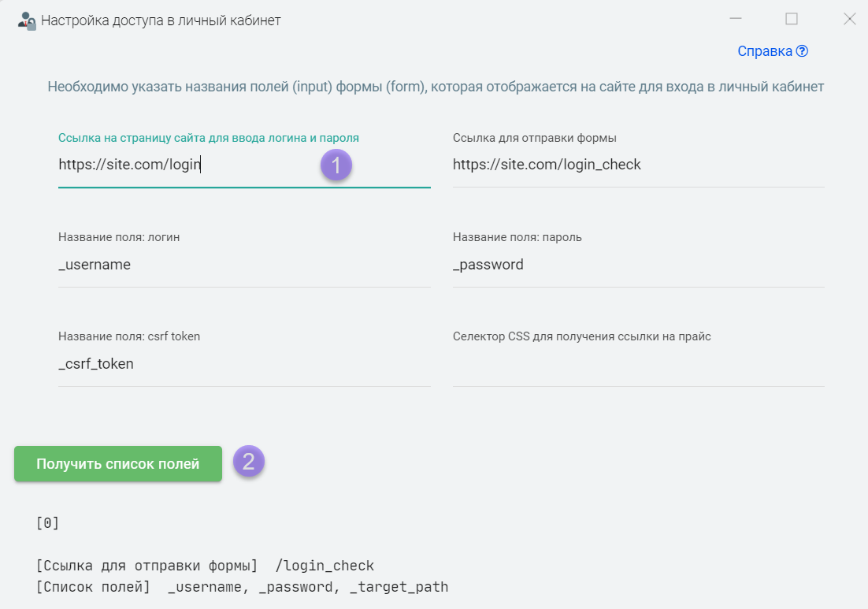Minimize the access settings window
868x609 pixels.
point(735,19)
